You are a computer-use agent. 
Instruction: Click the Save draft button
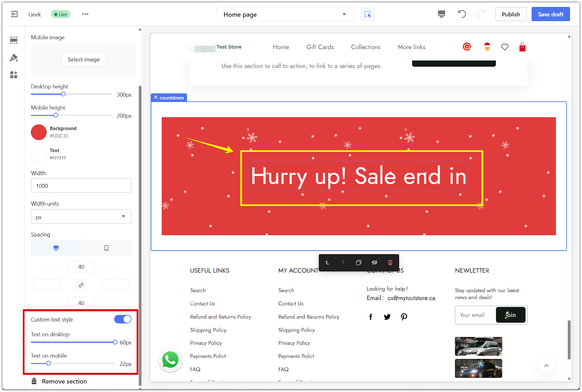pos(550,14)
